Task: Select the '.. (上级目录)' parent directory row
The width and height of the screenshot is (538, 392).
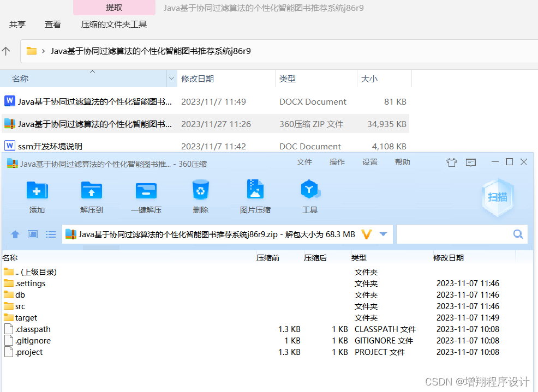Action: pos(267,272)
